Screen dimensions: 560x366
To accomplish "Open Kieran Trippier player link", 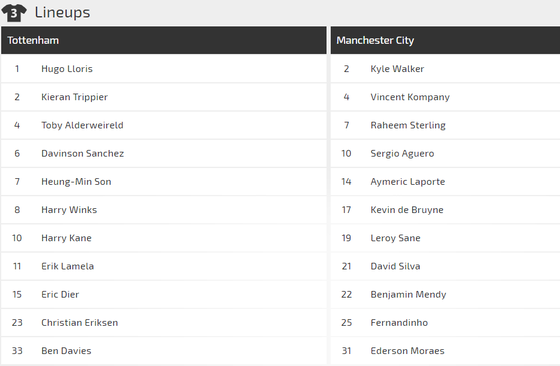I will (74, 97).
